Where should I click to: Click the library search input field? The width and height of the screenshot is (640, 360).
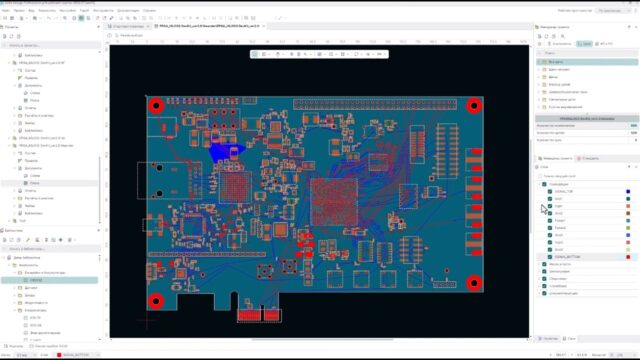[x=51, y=249]
